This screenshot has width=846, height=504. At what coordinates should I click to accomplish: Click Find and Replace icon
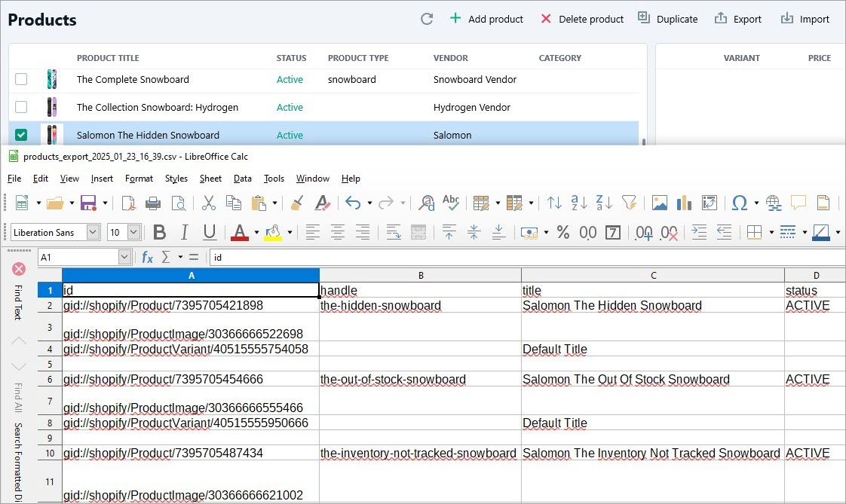pos(426,203)
